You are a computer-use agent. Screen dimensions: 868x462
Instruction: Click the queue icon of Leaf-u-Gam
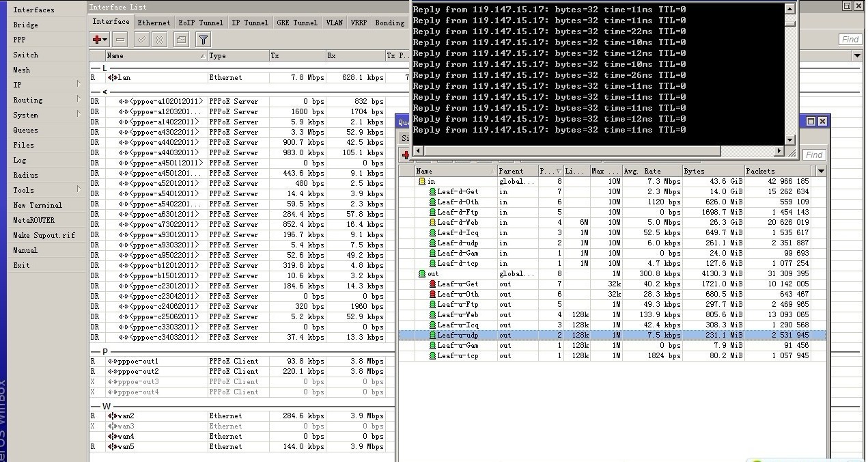[432, 346]
